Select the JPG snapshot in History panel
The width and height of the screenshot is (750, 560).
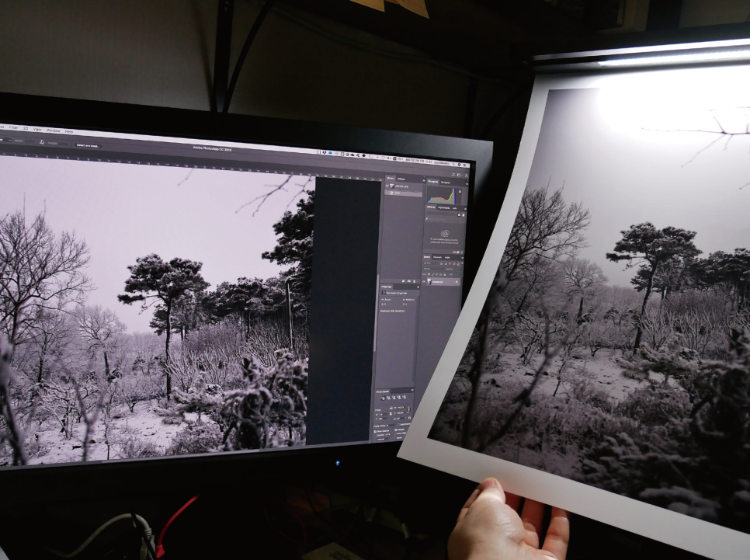click(403, 186)
